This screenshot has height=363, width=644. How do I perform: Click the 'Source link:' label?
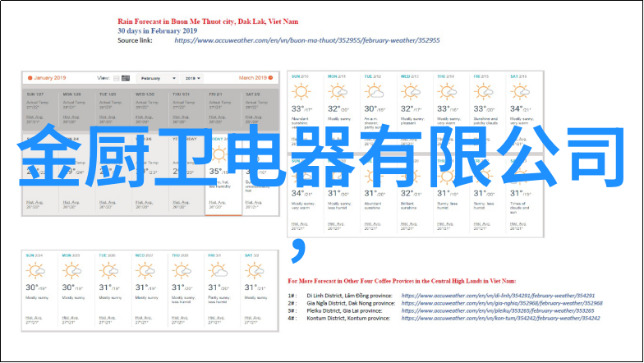pos(135,40)
